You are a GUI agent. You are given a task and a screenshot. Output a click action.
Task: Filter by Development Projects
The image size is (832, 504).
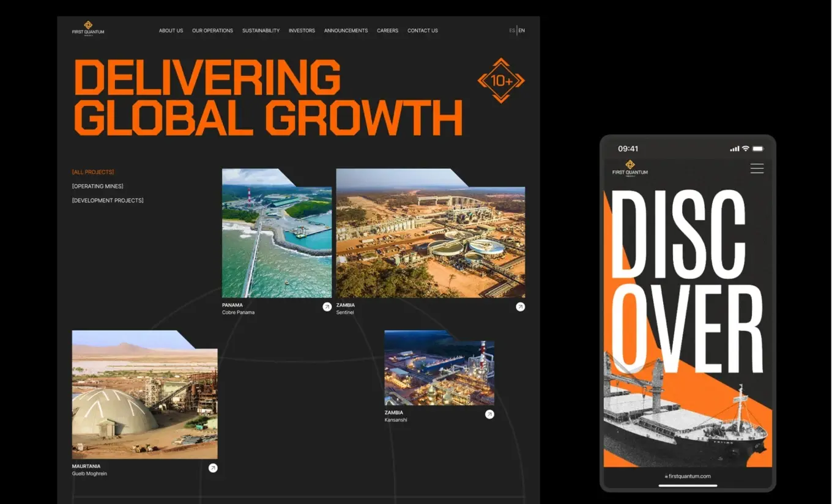[x=108, y=201]
